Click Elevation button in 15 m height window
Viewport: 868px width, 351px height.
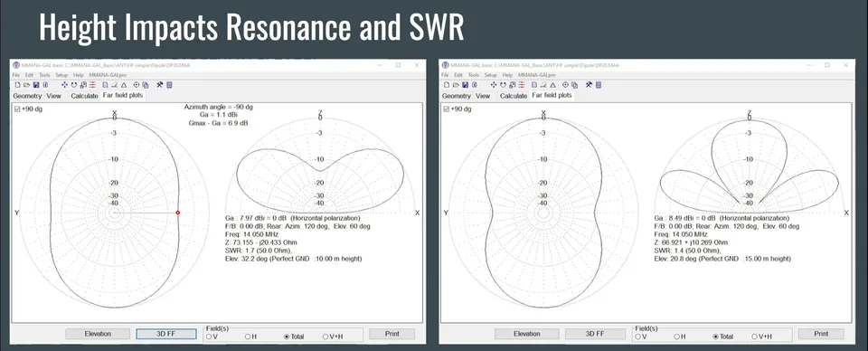[526, 334]
